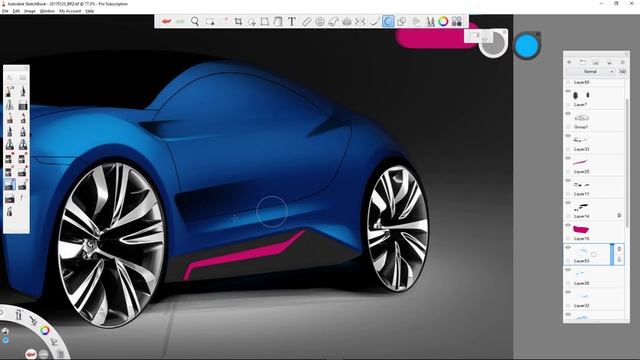Select the Zoom magnifier tool
Viewport: 640px width, 360px height.
[x=195, y=21]
